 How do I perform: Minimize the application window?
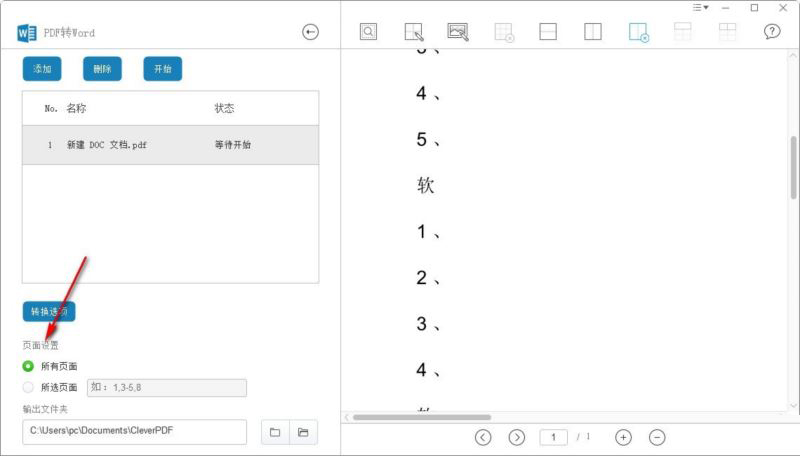726,8
